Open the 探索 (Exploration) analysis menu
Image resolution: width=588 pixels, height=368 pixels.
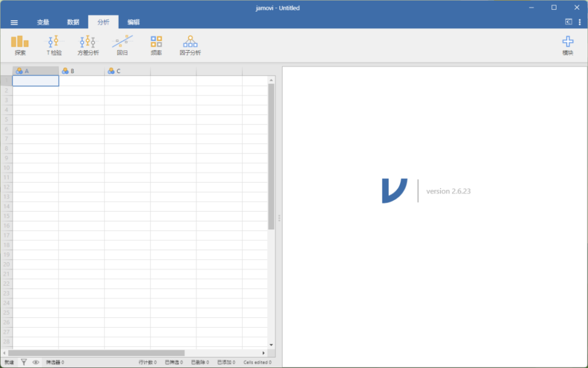tap(20, 45)
